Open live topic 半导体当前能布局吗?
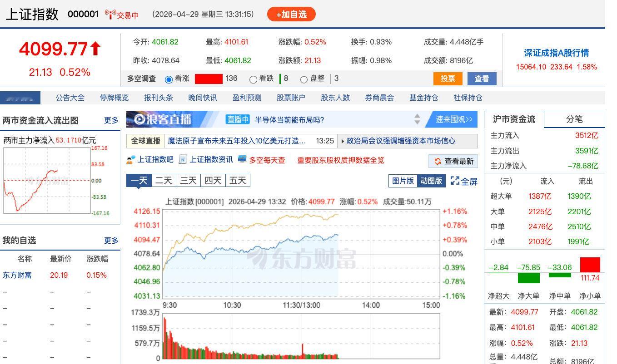This screenshot has height=364, width=617. [x=289, y=120]
